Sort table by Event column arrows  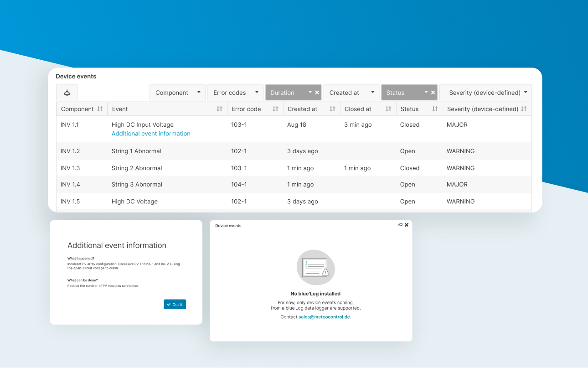[219, 109]
